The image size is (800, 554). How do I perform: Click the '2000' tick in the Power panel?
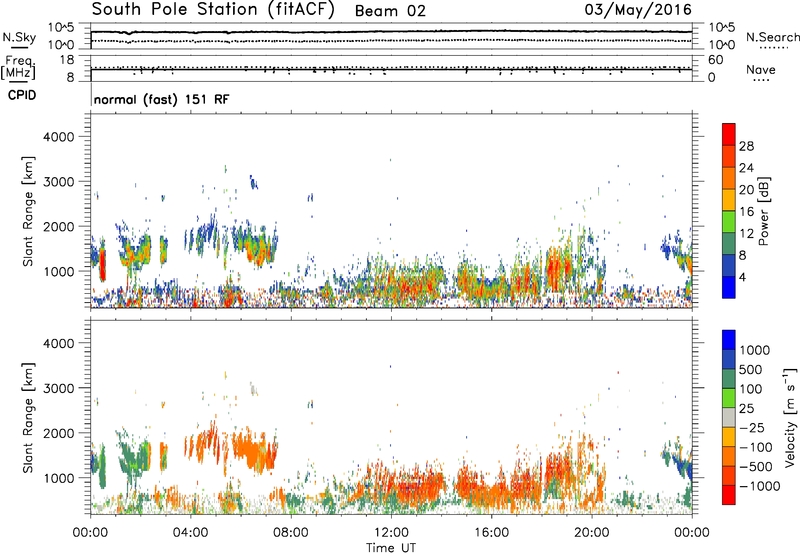click(59, 226)
